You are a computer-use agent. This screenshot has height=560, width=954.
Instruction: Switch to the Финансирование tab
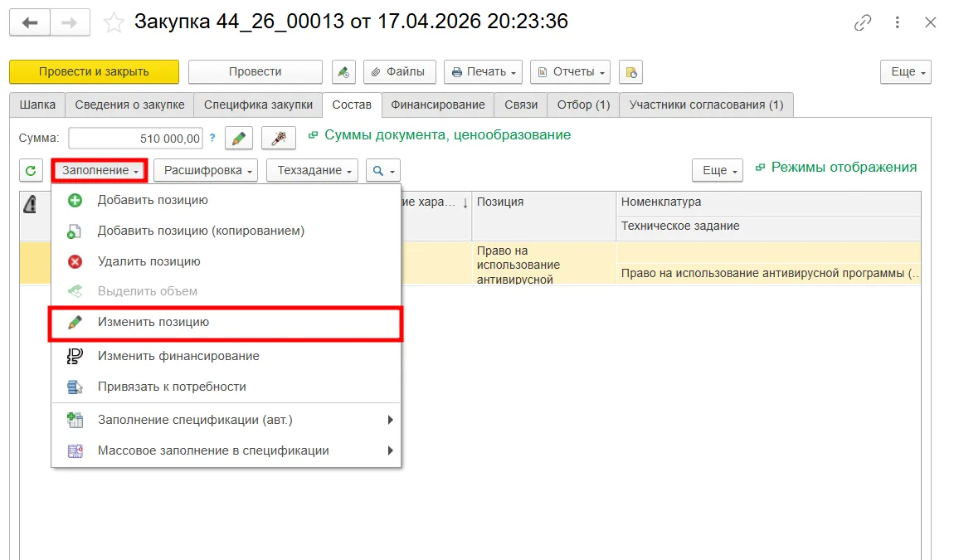point(437,105)
